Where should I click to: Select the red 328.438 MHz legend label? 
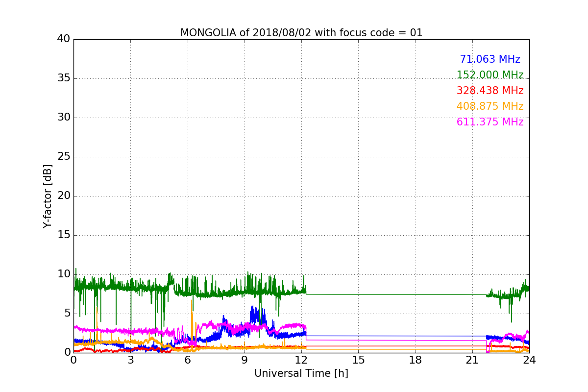490,91
